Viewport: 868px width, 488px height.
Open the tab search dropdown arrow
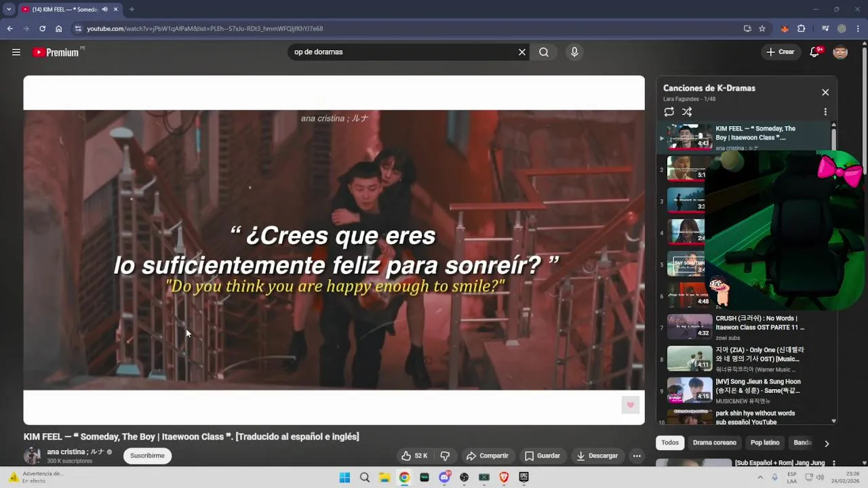(x=9, y=9)
